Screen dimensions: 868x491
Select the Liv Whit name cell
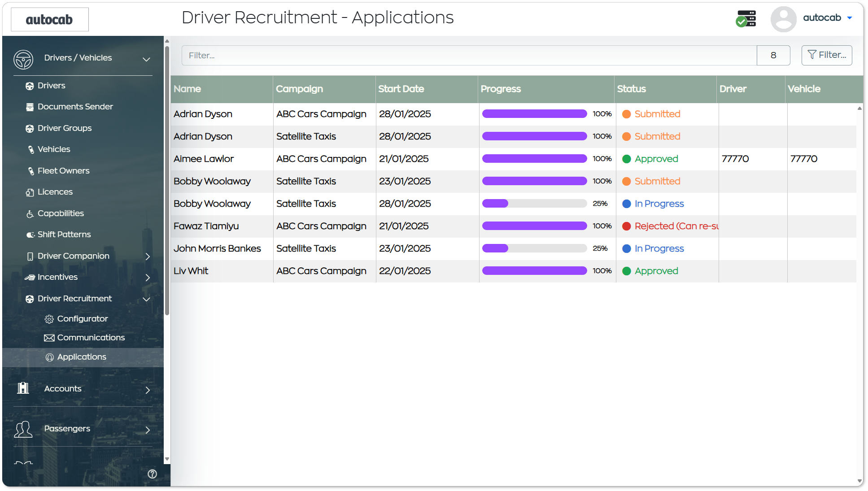222,271
